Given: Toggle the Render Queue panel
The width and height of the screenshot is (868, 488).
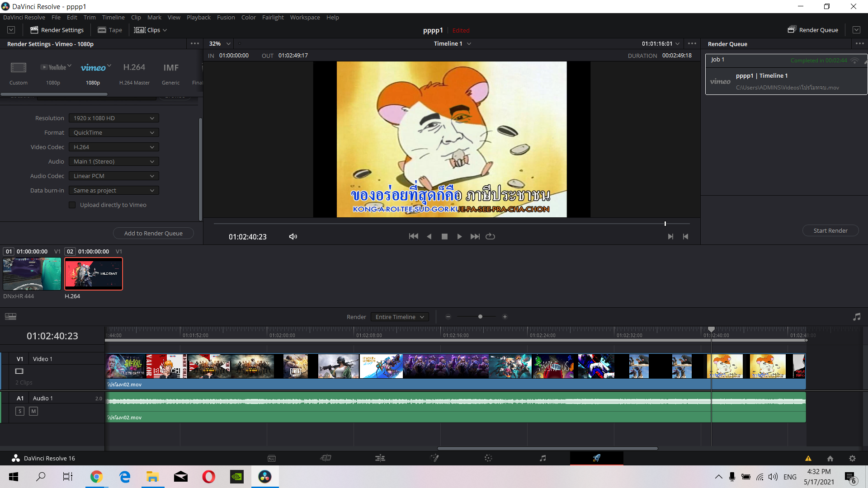Looking at the screenshot, I should tap(813, 30).
